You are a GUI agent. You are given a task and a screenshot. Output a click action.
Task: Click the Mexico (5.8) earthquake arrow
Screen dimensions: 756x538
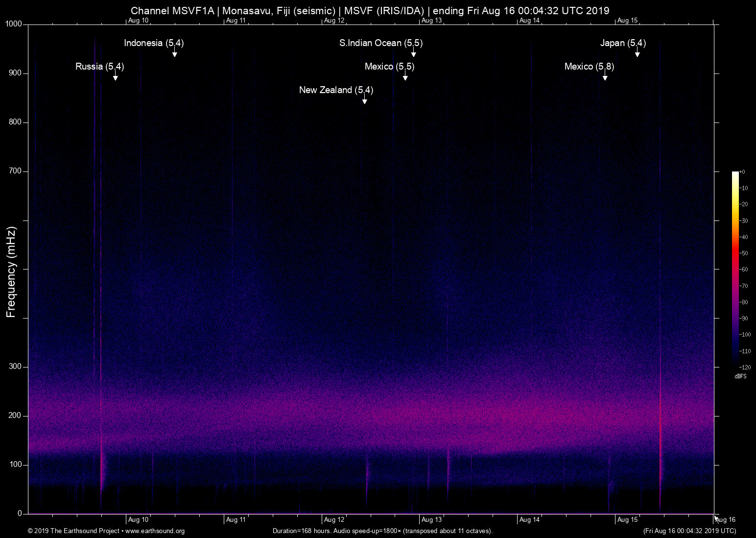(605, 77)
